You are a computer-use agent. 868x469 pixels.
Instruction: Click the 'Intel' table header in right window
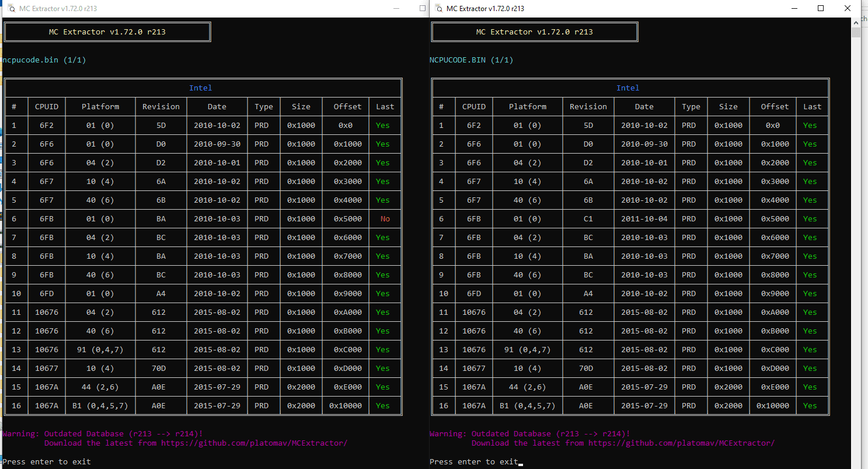click(x=628, y=88)
